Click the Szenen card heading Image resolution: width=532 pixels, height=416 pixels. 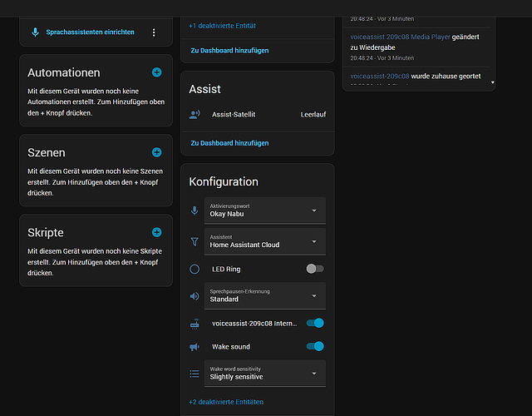(x=47, y=153)
